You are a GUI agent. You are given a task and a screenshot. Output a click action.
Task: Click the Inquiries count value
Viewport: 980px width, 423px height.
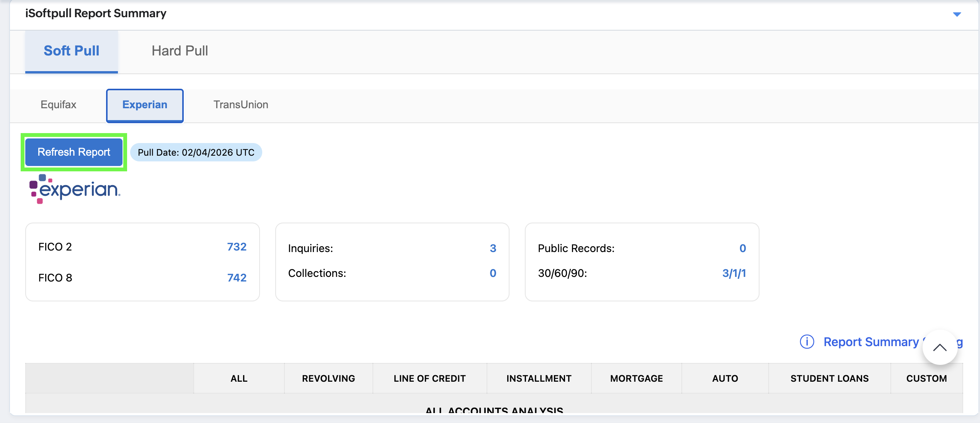[493, 249]
